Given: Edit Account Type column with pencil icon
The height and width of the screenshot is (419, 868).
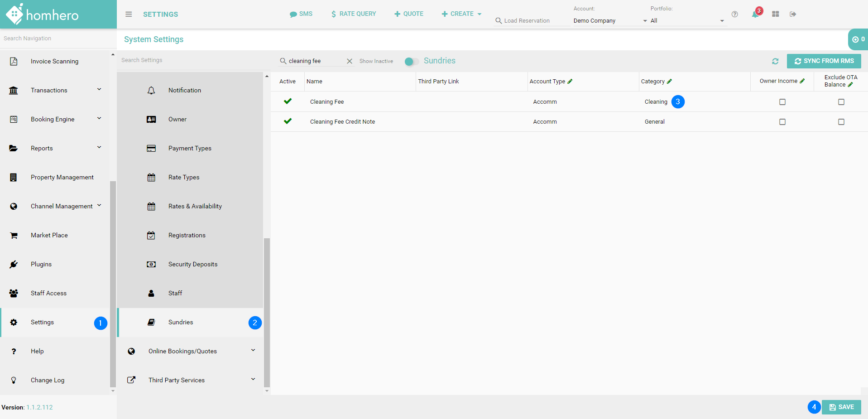Looking at the screenshot, I should point(570,82).
